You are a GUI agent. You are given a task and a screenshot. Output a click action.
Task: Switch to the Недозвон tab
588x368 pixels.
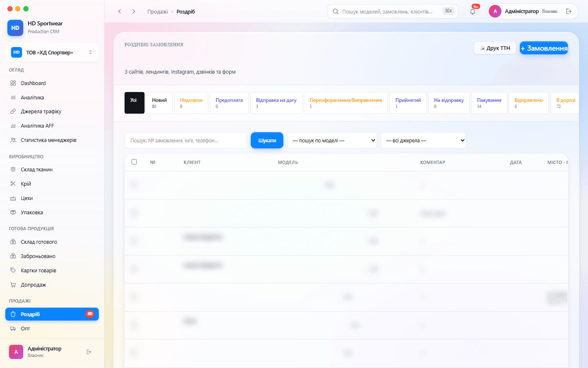[191, 103]
